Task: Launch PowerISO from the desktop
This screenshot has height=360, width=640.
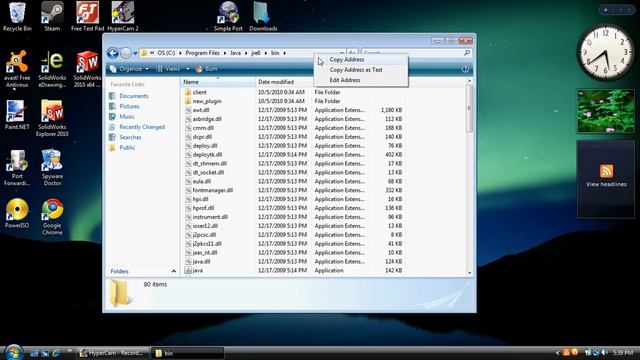Action: 17,213
